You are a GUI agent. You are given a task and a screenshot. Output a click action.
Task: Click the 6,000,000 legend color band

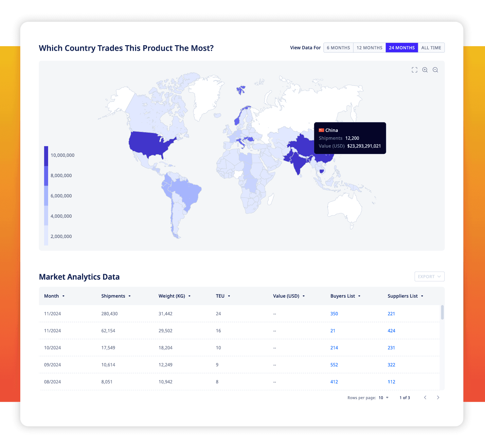46,196
